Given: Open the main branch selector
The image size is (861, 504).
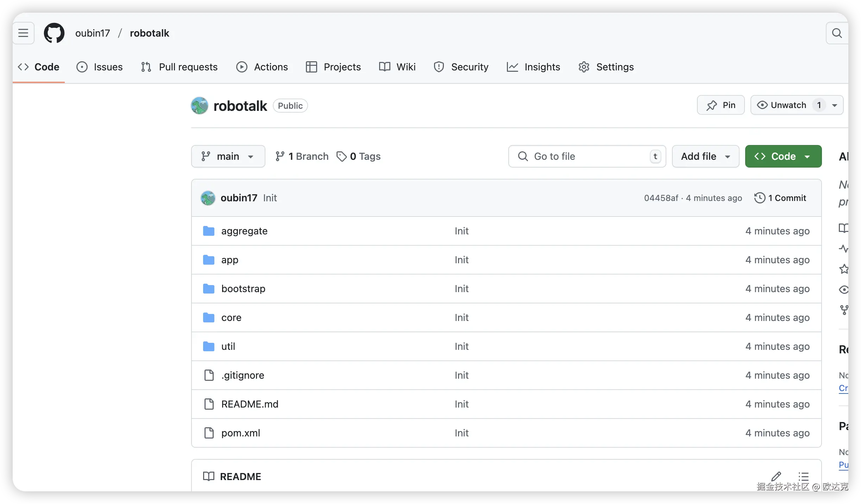Looking at the screenshot, I should pos(228,156).
